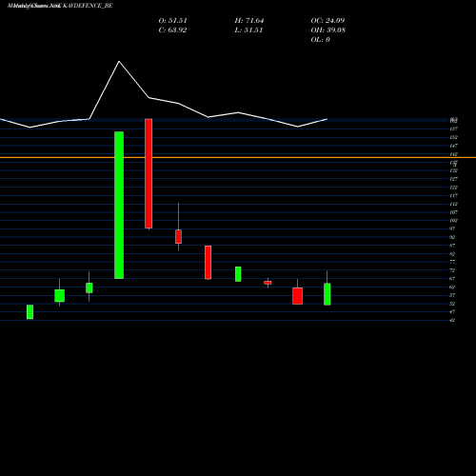Click the price axis label 102
The image size is (476, 476).
pos(453,221)
